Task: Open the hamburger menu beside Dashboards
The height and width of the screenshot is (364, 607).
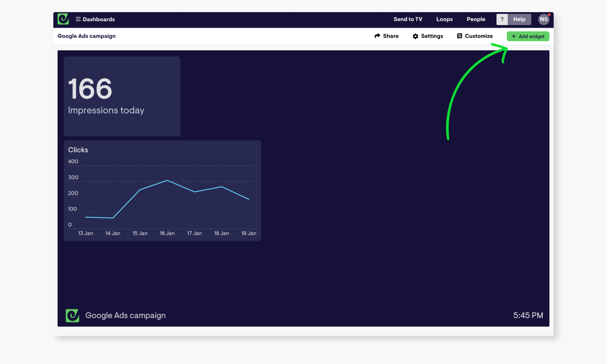Action: tap(78, 19)
